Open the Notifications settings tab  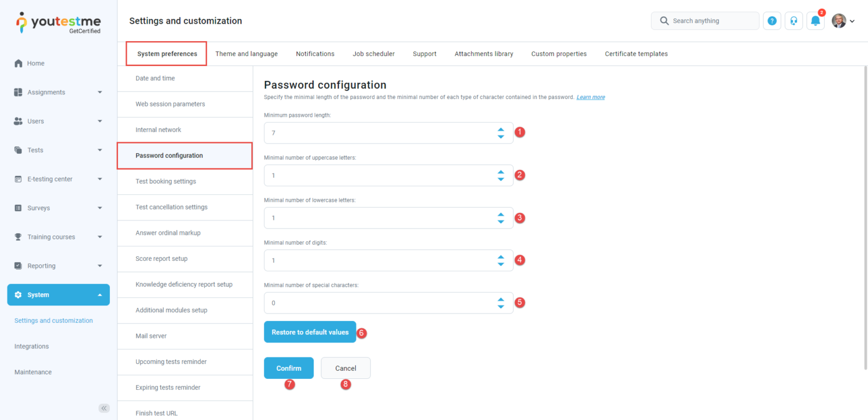[x=315, y=53]
